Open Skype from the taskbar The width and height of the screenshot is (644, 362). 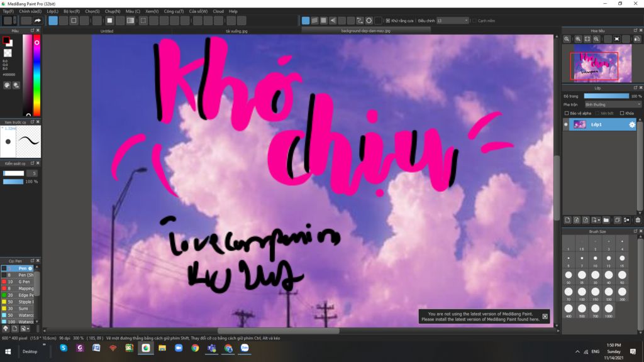pos(64,348)
